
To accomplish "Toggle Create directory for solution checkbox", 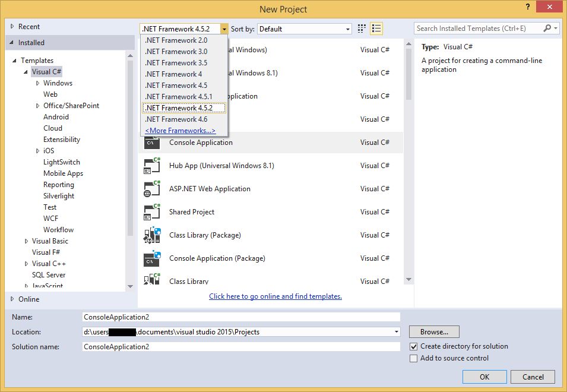I will [x=413, y=346].
